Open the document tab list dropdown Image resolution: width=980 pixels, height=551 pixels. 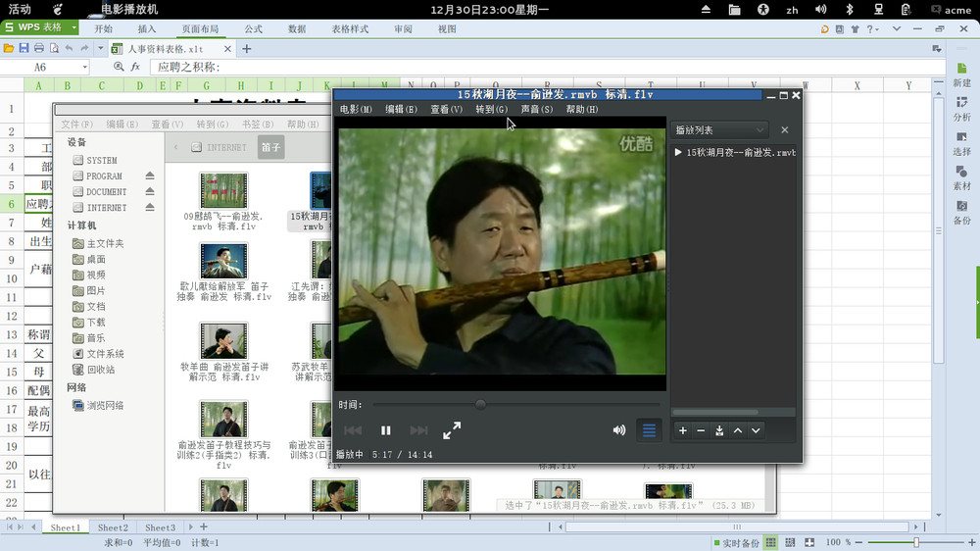point(936,49)
